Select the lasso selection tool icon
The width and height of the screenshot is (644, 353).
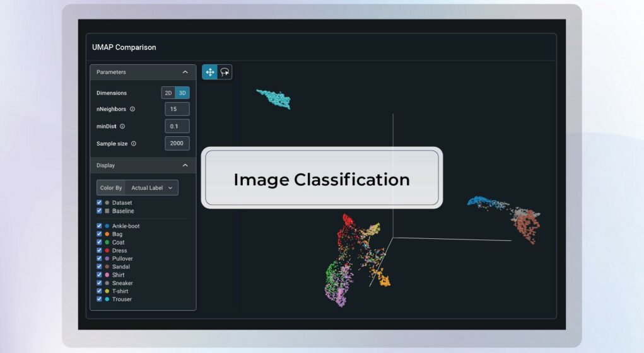tap(225, 72)
